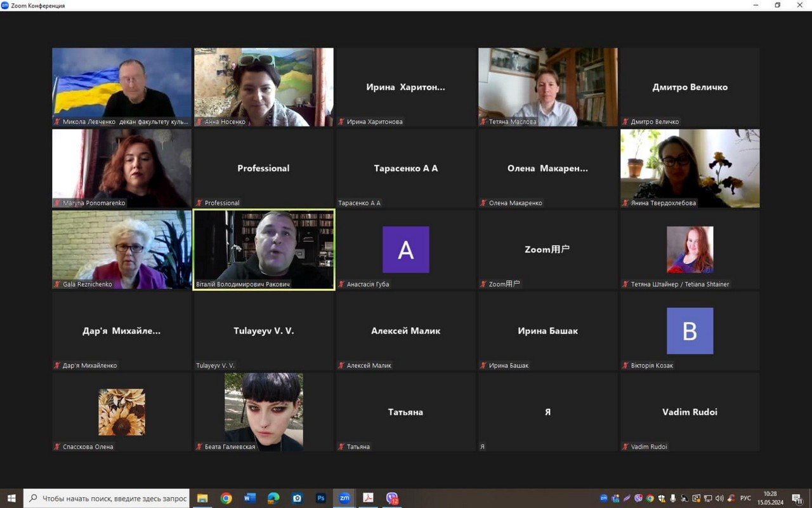Click name label Віталій Володимирович Раковіч

pos(243,284)
